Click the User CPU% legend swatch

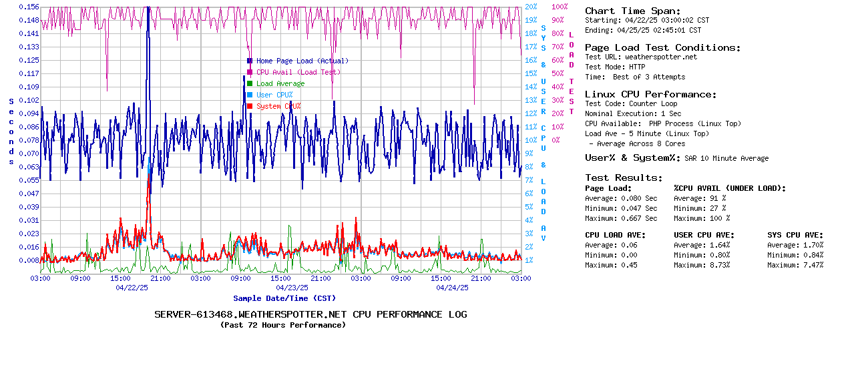pos(250,95)
